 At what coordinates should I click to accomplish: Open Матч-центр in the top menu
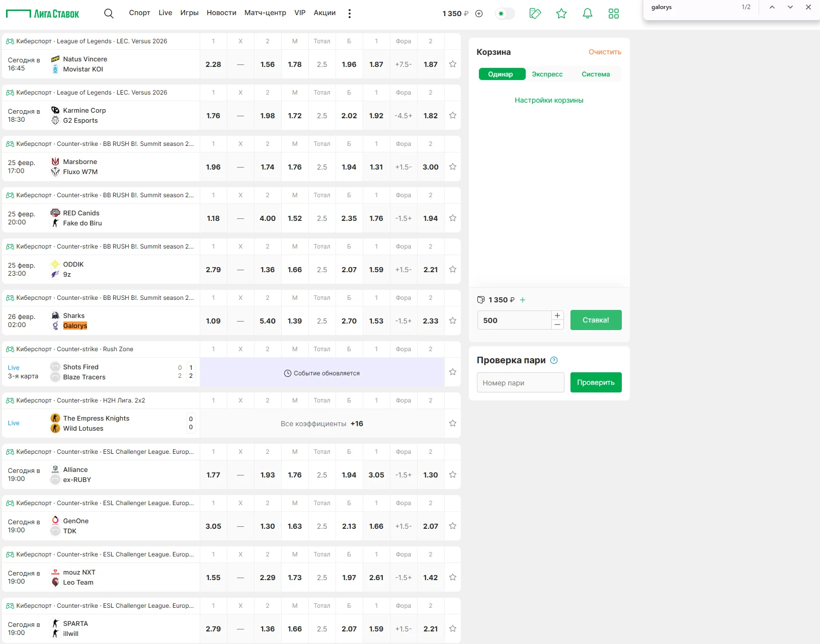point(265,13)
